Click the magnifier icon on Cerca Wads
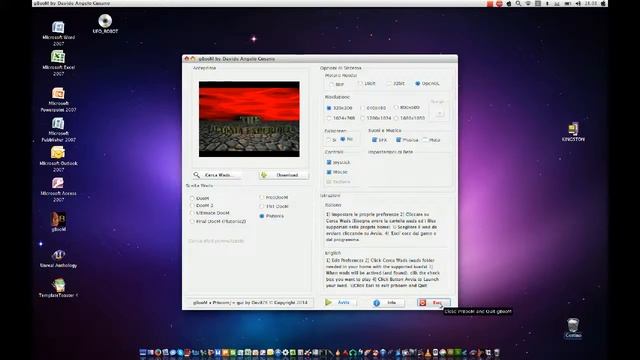640x360 pixels. point(196,175)
